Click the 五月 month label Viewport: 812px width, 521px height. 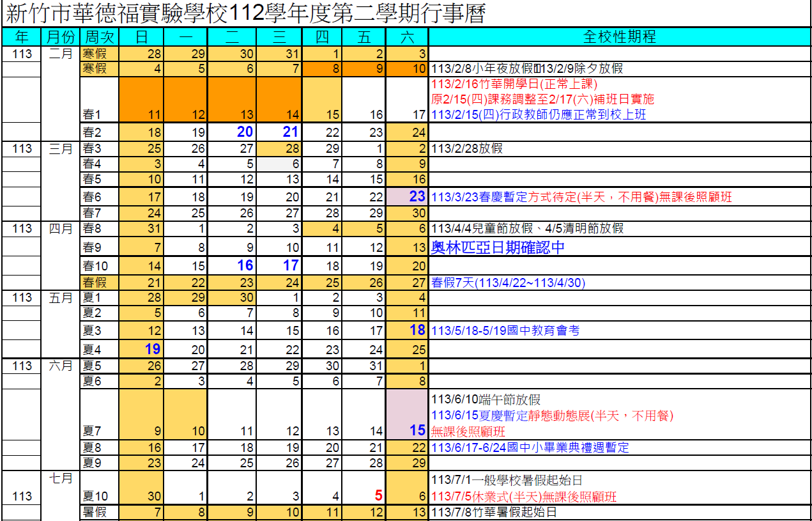61,297
